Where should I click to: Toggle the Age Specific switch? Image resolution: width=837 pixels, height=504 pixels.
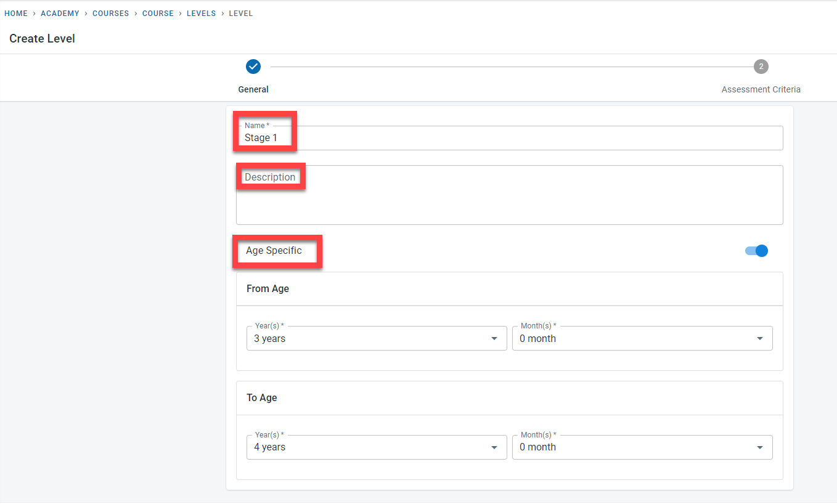(x=757, y=251)
